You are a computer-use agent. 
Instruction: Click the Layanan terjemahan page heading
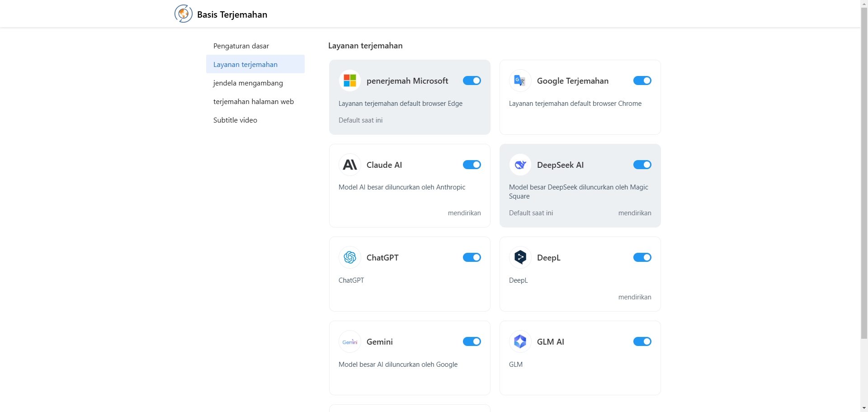point(365,46)
